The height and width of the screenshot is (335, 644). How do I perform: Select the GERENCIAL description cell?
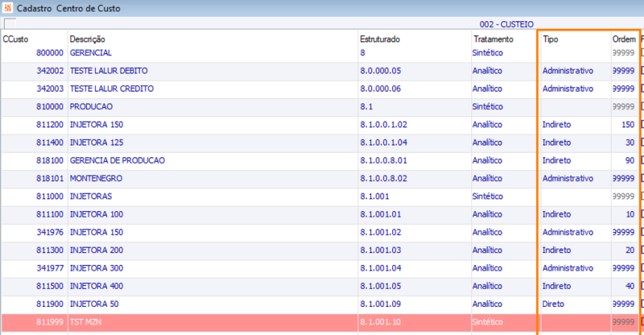click(x=91, y=53)
